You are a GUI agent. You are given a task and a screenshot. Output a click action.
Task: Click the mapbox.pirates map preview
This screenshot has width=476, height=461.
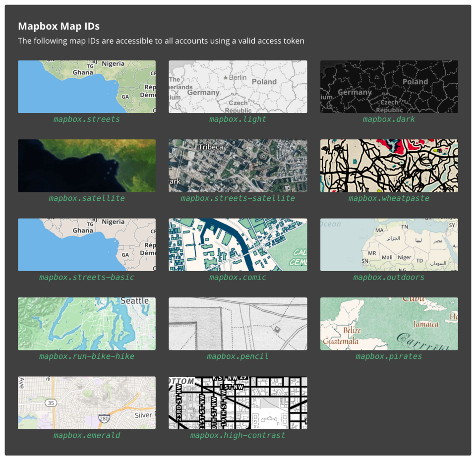click(389, 323)
